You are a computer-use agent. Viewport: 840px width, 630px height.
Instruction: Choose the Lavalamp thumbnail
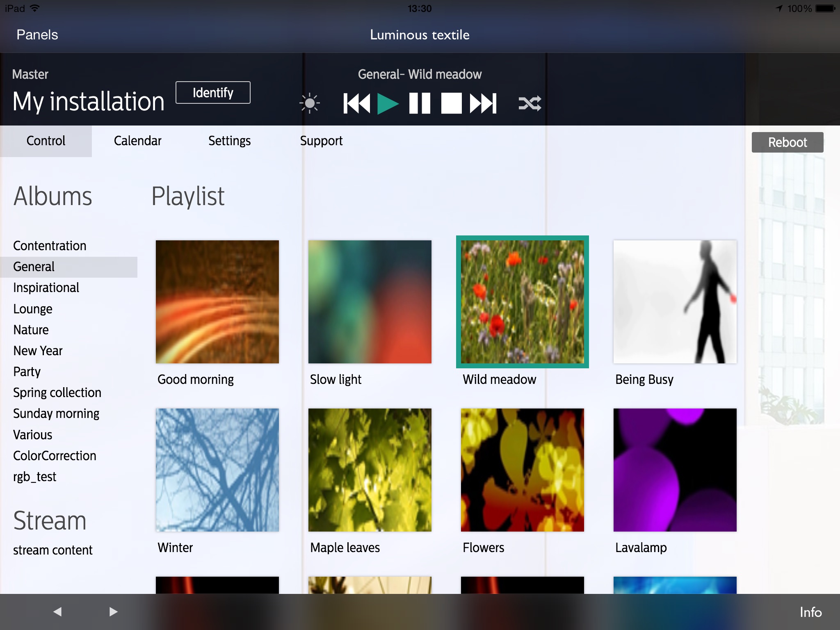[675, 470]
